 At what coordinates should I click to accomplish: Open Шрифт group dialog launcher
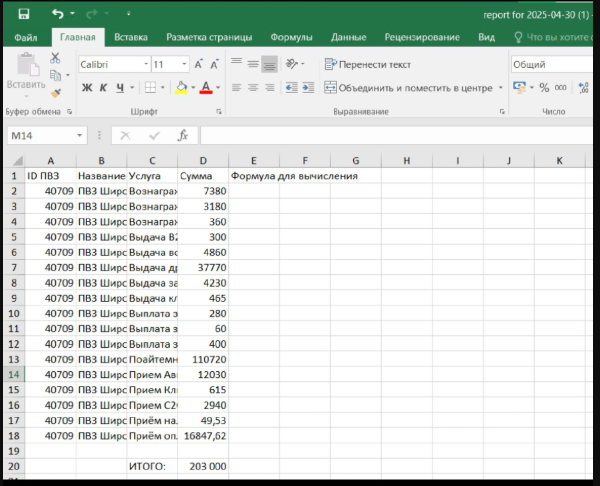(219, 112)
